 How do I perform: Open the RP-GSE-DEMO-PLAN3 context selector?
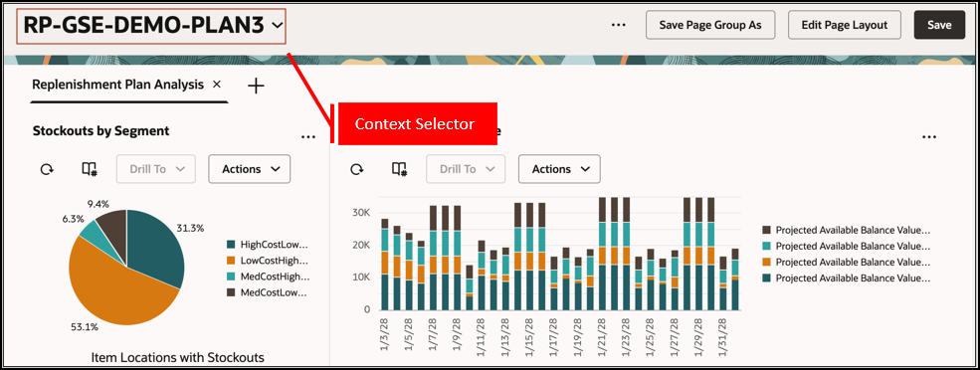[151, 26]
